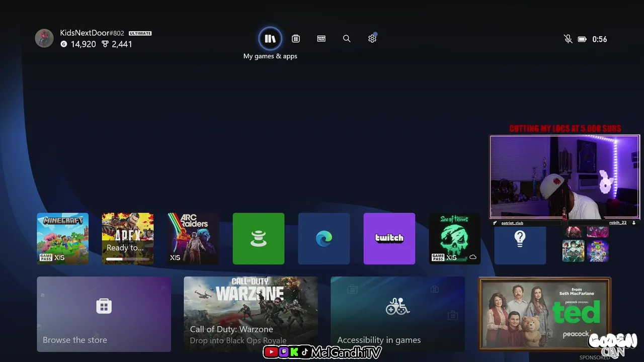
Task: Open the Settings gear icon
Action: pyautogui.click(x=372, y=38)
